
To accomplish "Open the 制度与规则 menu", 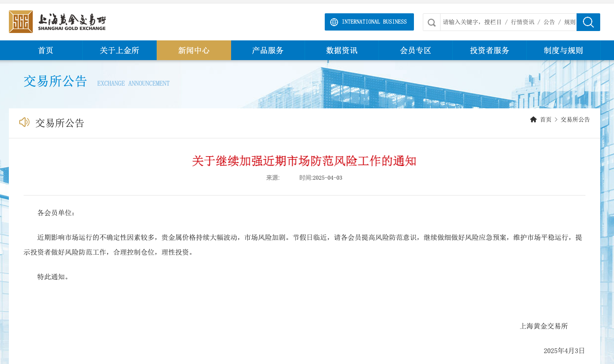I will (x=563, y=50).
